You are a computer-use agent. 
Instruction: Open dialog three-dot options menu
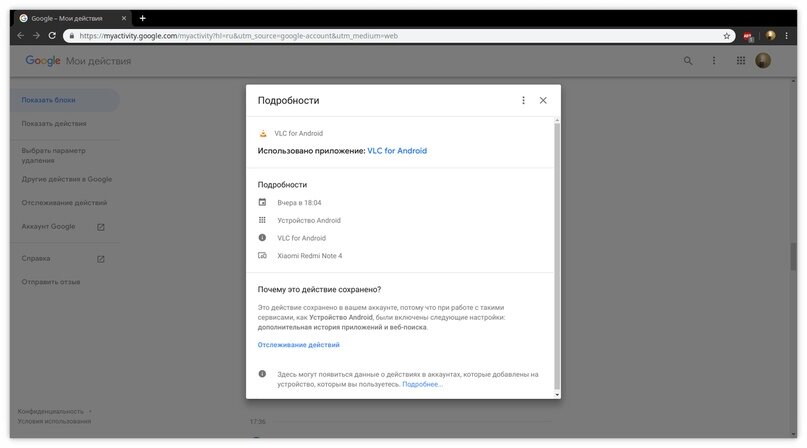[523, 100]
